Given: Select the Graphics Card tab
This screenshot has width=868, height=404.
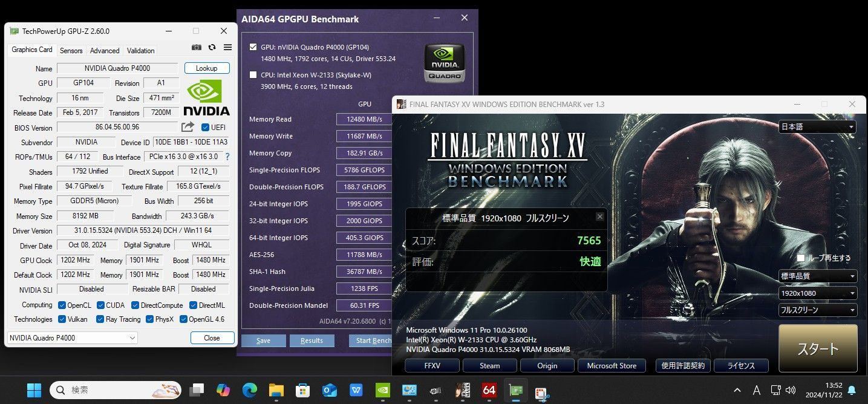Looking at the screenshot, I should coord(32,50).
